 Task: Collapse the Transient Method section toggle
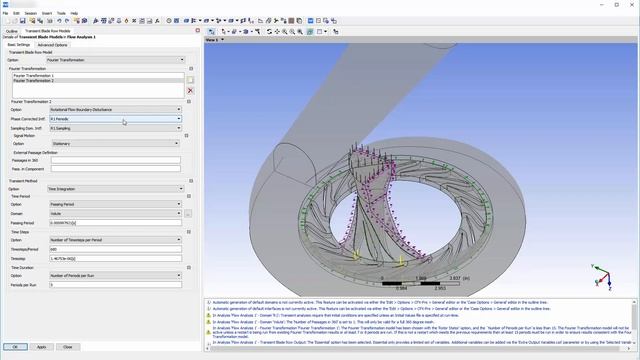click(x=191, y=181)
